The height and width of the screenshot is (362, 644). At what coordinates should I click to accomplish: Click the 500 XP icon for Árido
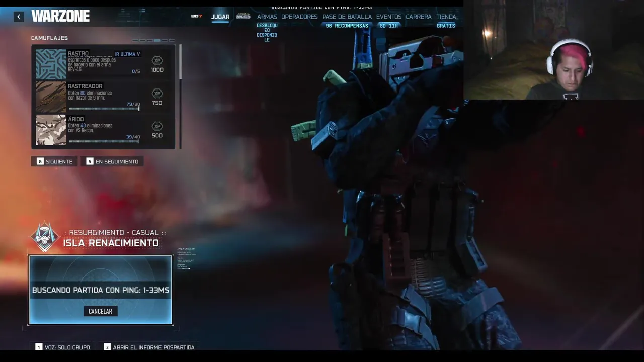[157, 126]
